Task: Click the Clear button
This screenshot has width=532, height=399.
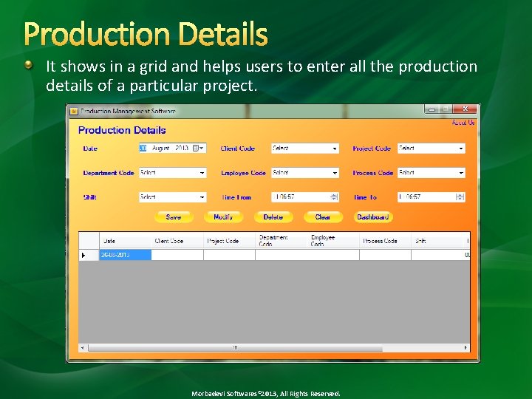Action: click(x=323, y=217)
